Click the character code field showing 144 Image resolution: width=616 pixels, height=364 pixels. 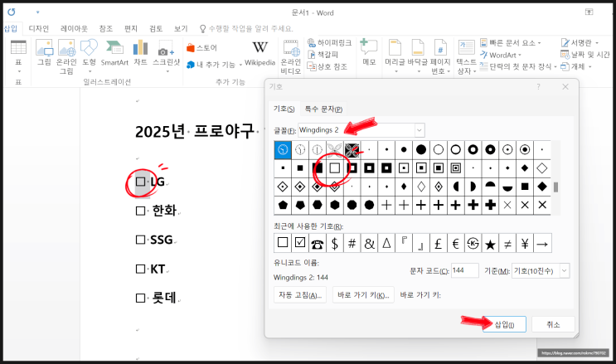[x=465, y=270]
